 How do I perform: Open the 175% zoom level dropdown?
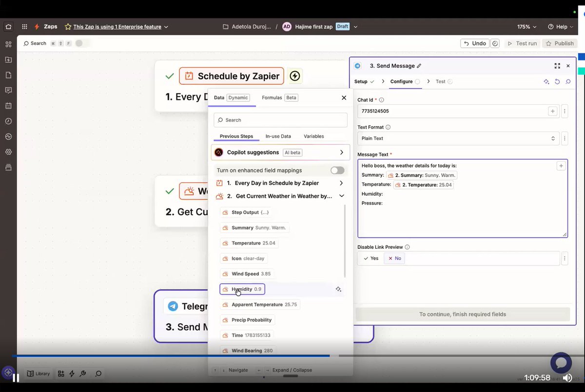pos(527,27)
